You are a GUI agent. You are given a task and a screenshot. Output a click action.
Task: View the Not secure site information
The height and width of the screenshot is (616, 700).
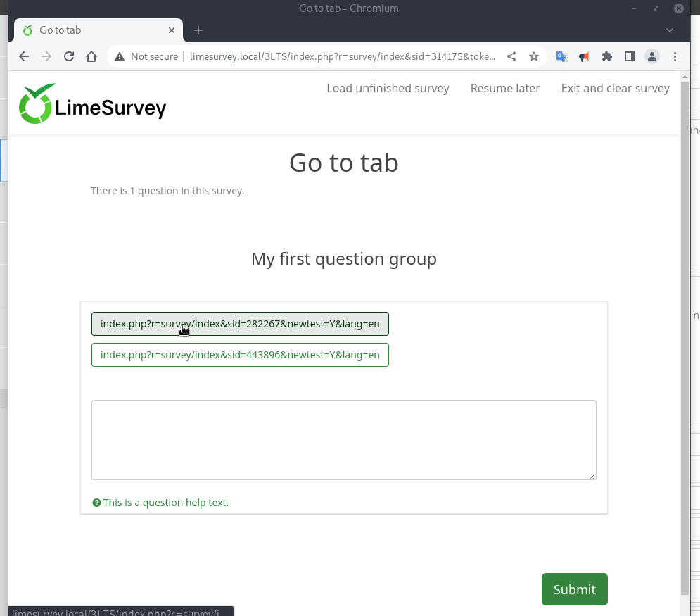[146, 56]
